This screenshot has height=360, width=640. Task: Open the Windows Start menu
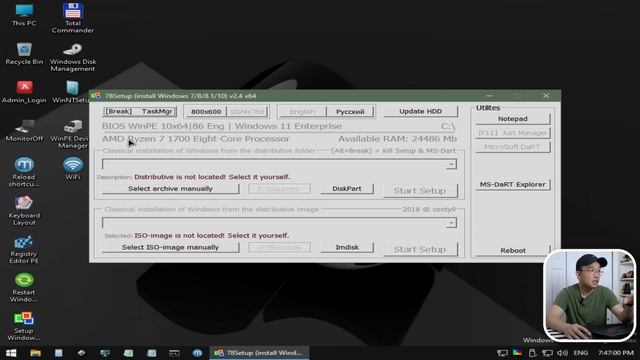point(11,353)
